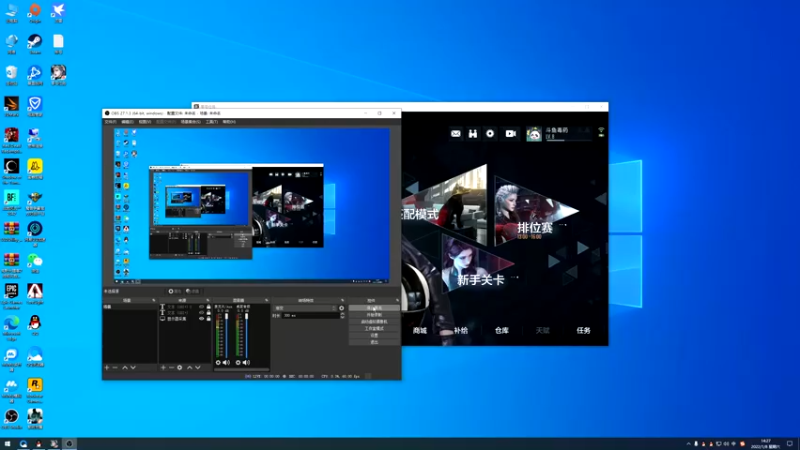Open the 工具(T) menu in OBS
800x450 pixels.
pyautogui.click(x=212, y=122)
